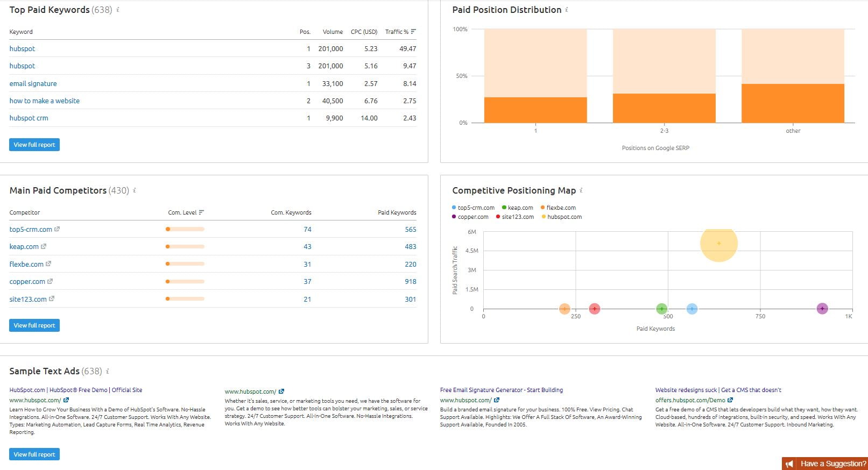Click the 14.00 CPC value

coord(369,118)
